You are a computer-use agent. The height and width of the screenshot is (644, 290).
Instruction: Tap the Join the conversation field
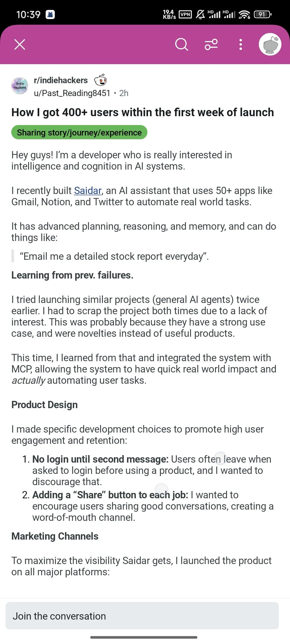[142, 616]
